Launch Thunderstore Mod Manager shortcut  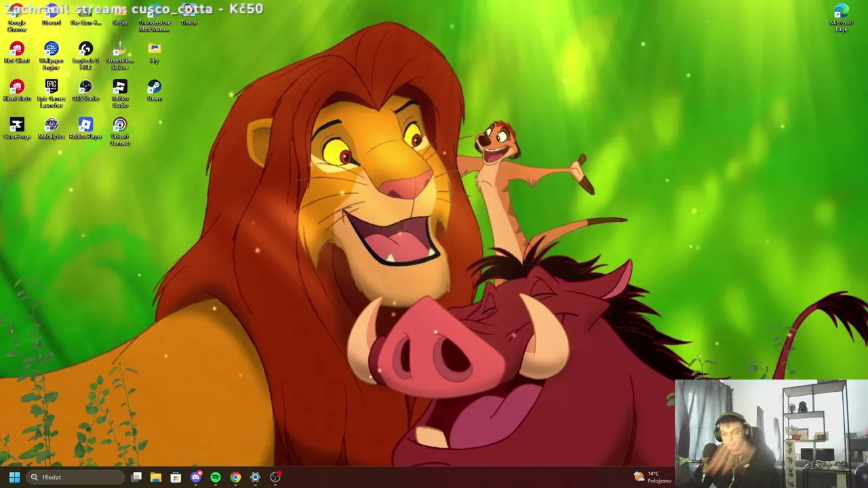coord(154,16)
